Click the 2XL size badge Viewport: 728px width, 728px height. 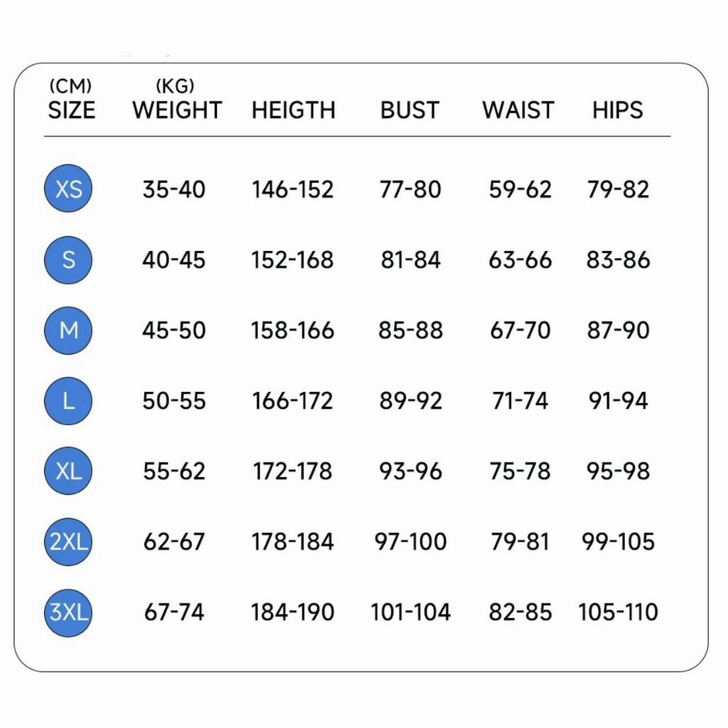click(x=68, y=542)
